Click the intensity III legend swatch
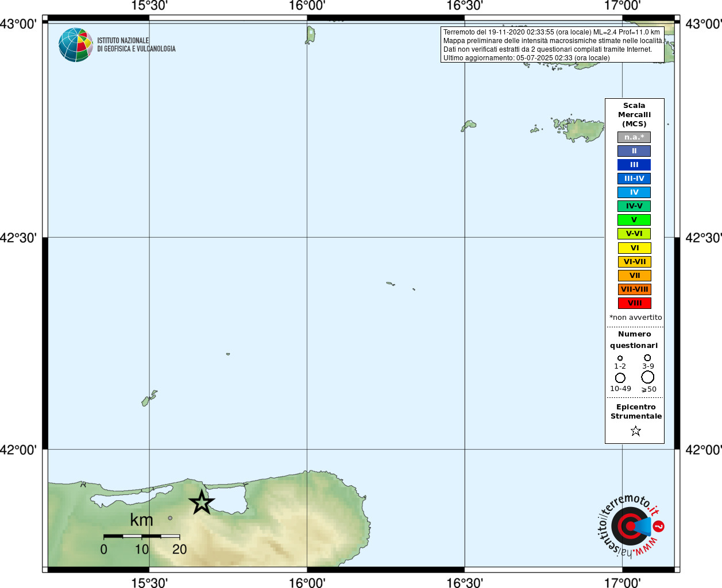The image size is (722, 588). click(634, 165)
